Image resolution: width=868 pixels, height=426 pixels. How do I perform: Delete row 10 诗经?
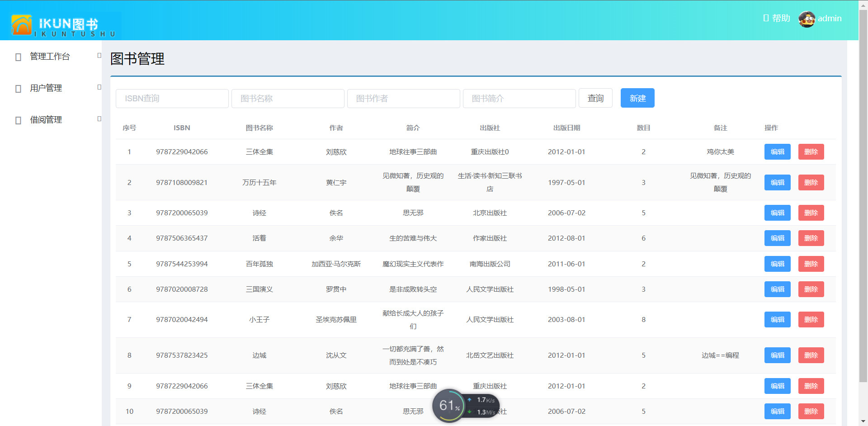811,412
